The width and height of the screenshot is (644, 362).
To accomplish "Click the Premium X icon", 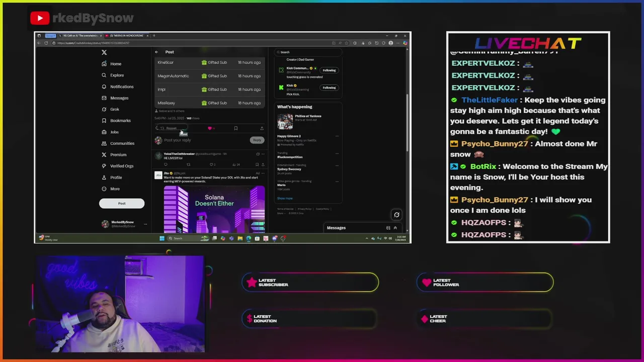I will (x=104, y=155).
